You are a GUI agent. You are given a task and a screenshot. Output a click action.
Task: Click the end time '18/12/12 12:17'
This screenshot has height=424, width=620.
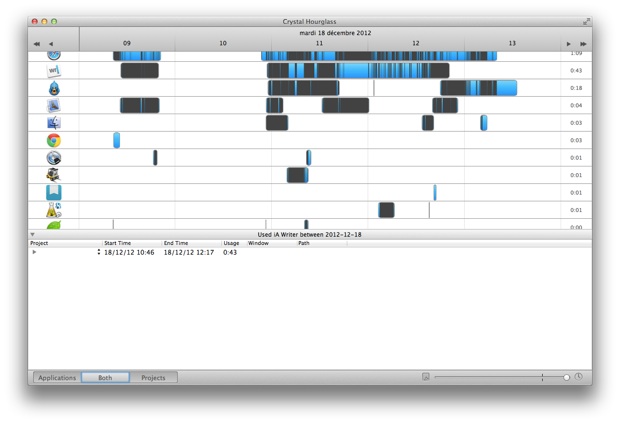[x=189, y=252]
